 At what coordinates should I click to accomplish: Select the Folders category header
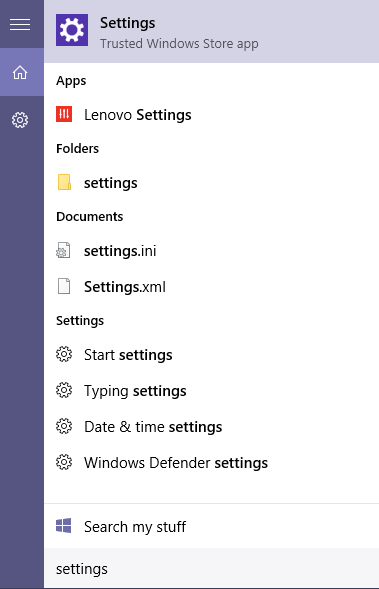77,148
